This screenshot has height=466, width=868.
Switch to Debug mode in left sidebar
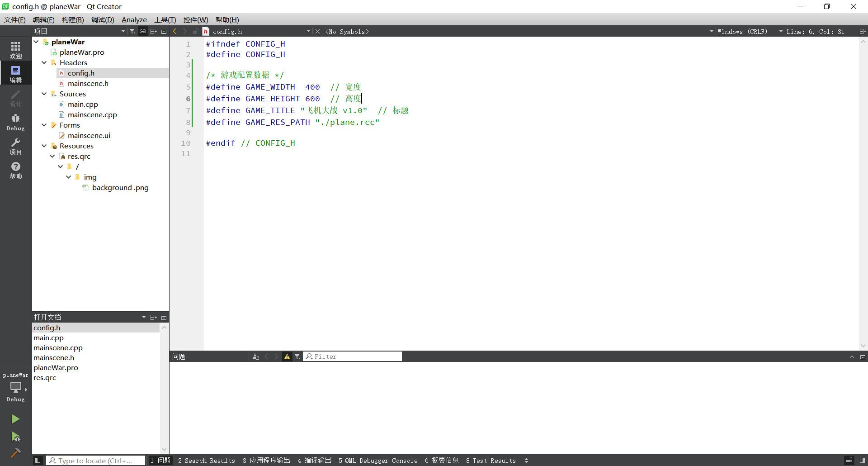point(15,122)
